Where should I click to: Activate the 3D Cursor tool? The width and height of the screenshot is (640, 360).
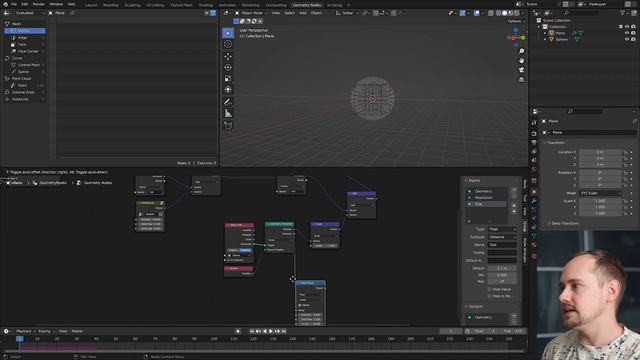coord(228,44)
